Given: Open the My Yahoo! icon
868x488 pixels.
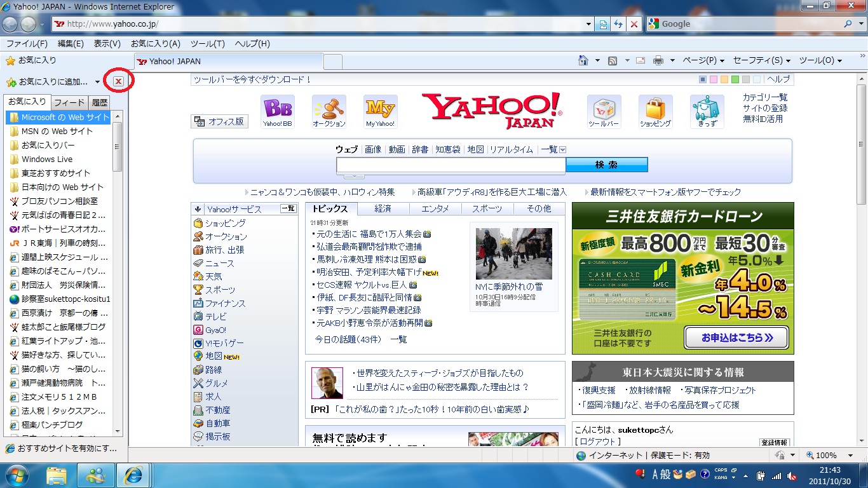Looking at the screenshot, I should coord(381,112).
